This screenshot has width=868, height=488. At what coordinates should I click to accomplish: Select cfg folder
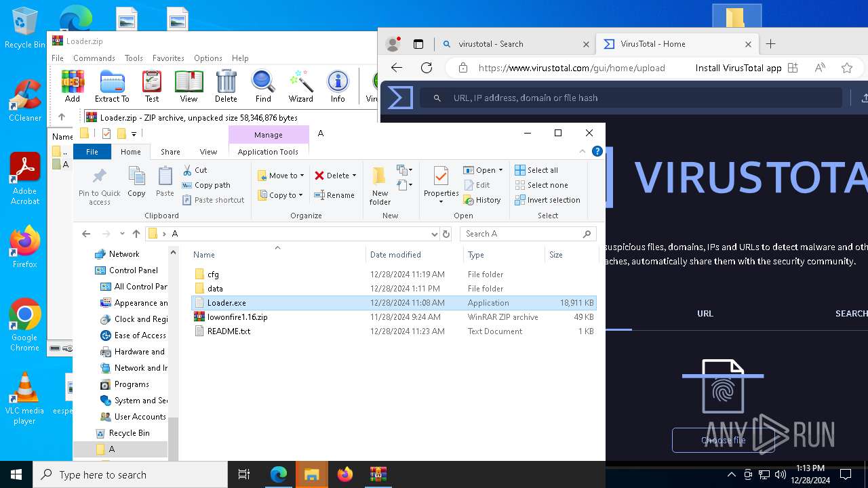tap(394, 274)
